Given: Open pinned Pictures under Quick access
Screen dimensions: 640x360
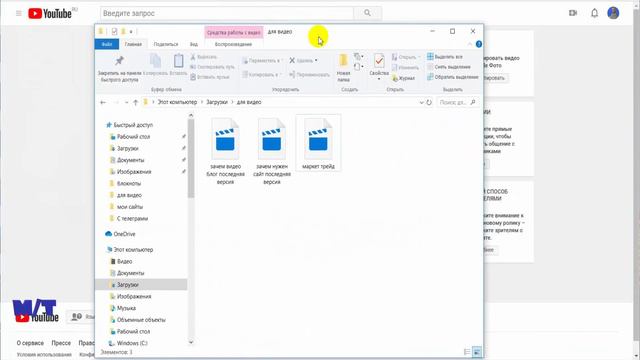Looking at the screenshot, I should click(x=131, y=172).
